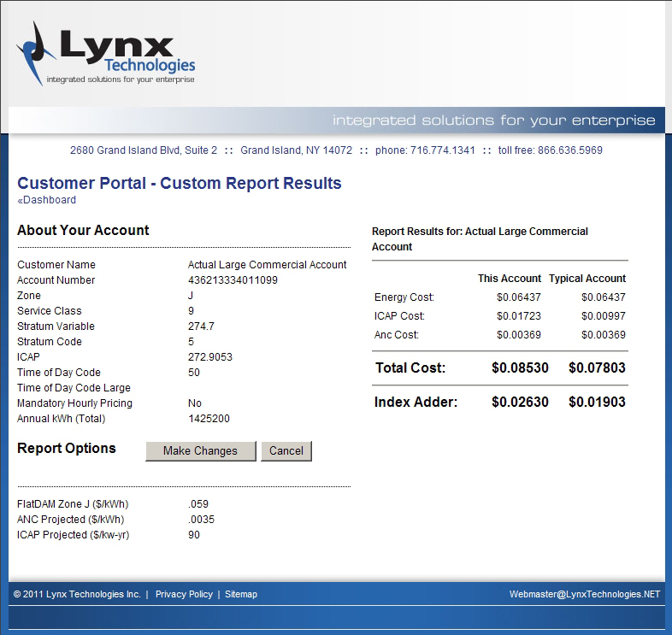
Task: Click the About Your Account heading
Action: tap(83, 231)
